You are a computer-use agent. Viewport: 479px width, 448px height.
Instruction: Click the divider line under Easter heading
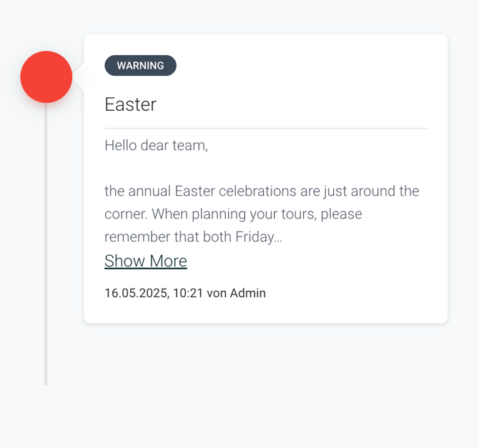(x=265, y=129)
